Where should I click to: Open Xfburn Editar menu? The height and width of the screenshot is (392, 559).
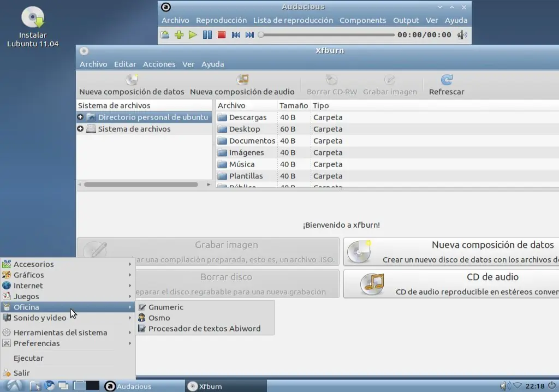pyautogui.click(x=125, y=64)
